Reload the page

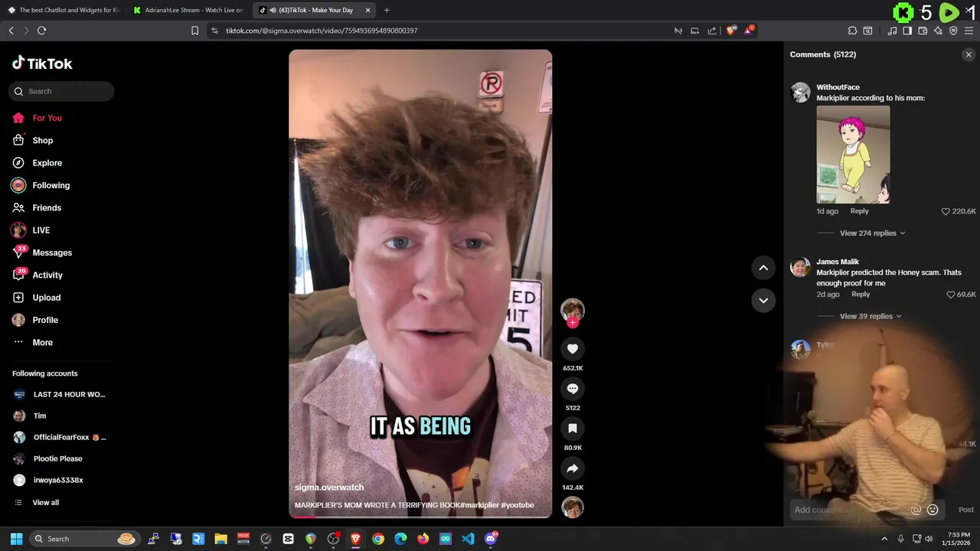[x=41, y=31]
